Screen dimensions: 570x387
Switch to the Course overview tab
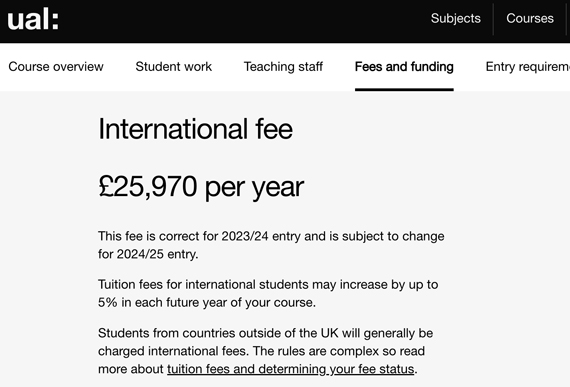coord(56,66)
